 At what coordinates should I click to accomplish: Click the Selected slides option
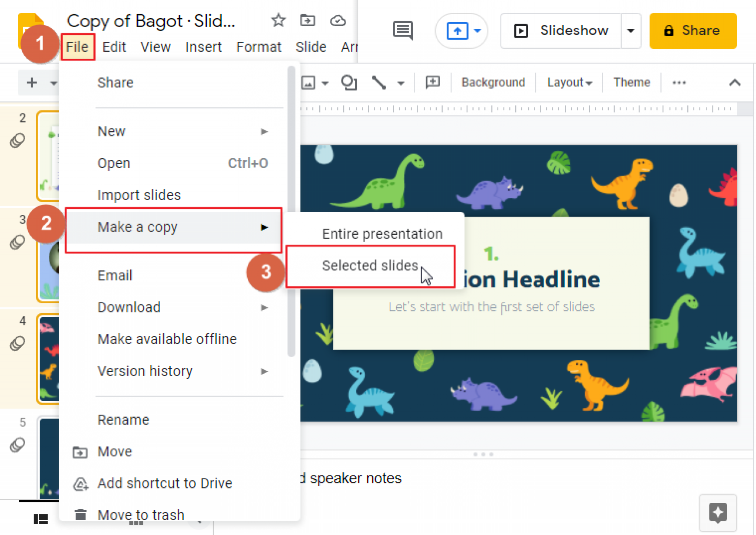pos(371,266)
